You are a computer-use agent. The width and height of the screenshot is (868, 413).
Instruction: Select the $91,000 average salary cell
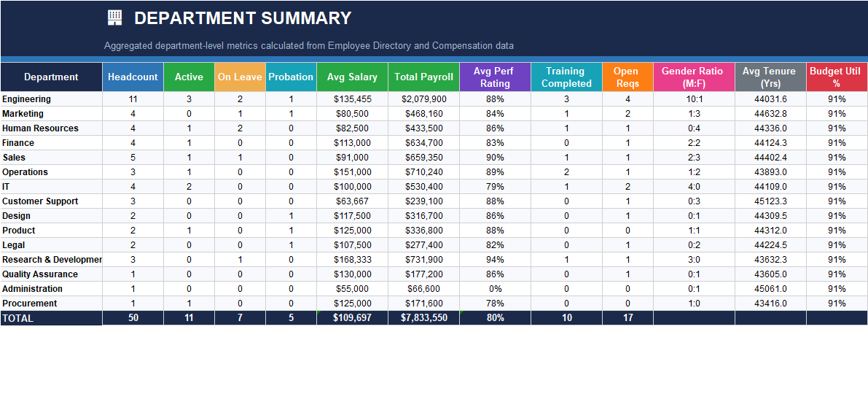click(x=352, y=158)
